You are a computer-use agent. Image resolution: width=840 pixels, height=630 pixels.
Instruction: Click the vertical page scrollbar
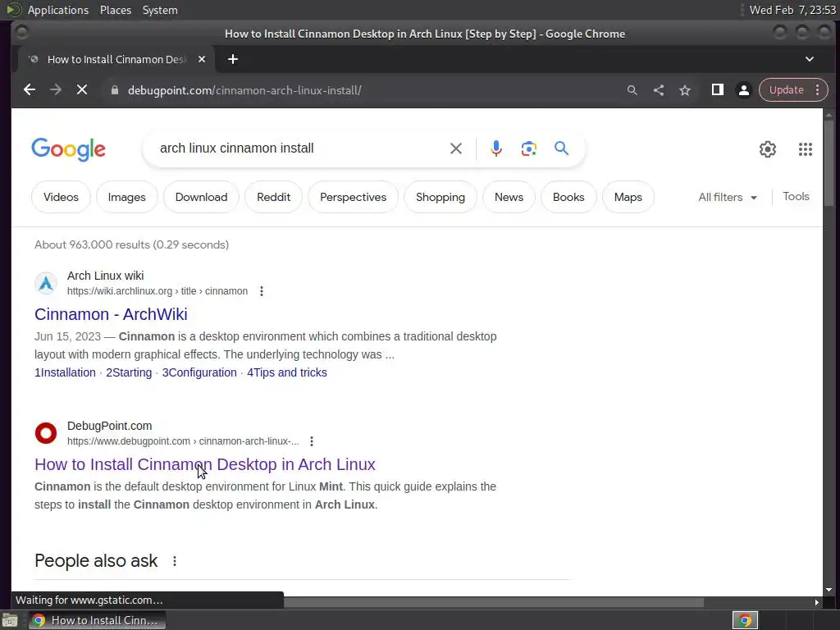tap(829, 162)
